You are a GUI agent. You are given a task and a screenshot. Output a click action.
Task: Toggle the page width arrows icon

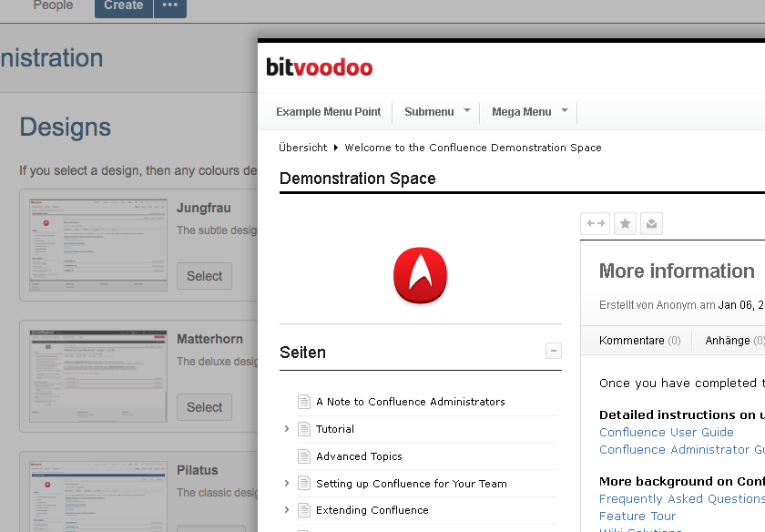[595, 223]
